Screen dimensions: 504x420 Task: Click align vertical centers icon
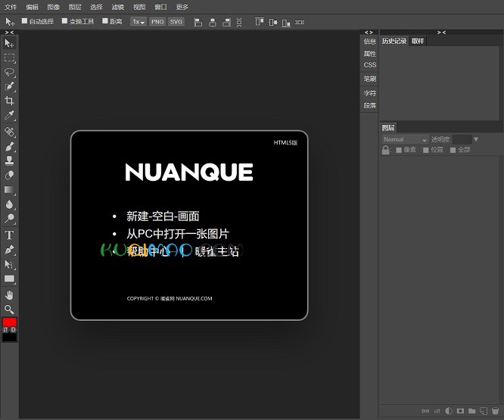(273, 22)
